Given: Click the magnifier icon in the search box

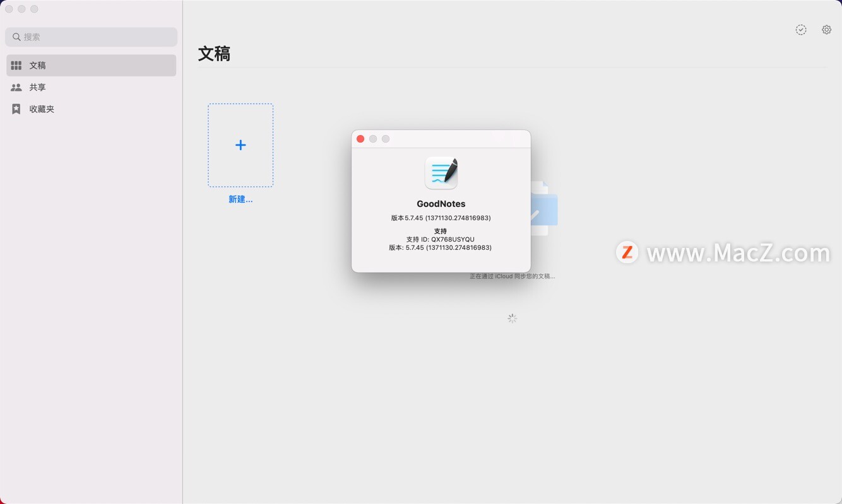Looking at the screenshot, I should (x=16, y=37).
